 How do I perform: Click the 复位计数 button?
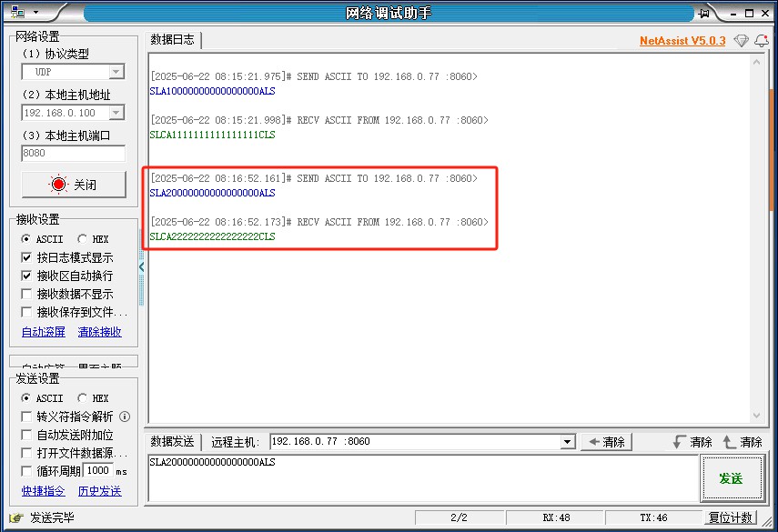731,517
